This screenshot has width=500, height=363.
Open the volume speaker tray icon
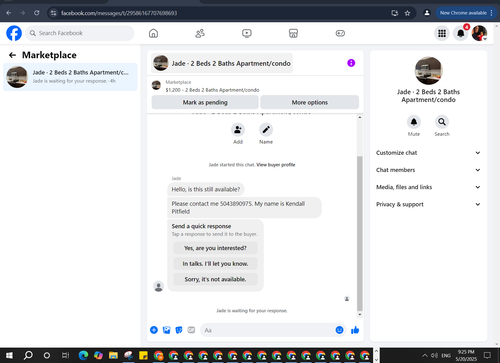[435, 355]
